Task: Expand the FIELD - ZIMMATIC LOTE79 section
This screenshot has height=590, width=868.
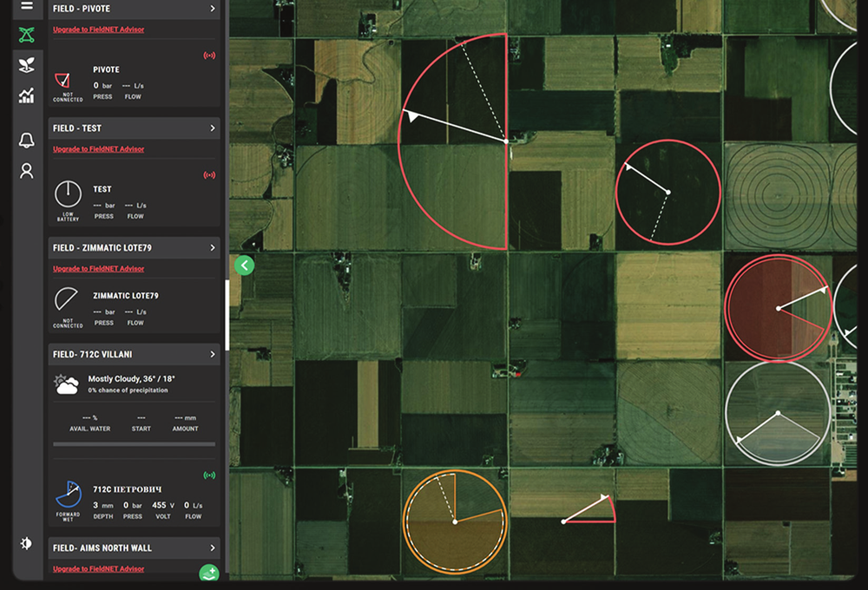Action: [x=211, y=246]
